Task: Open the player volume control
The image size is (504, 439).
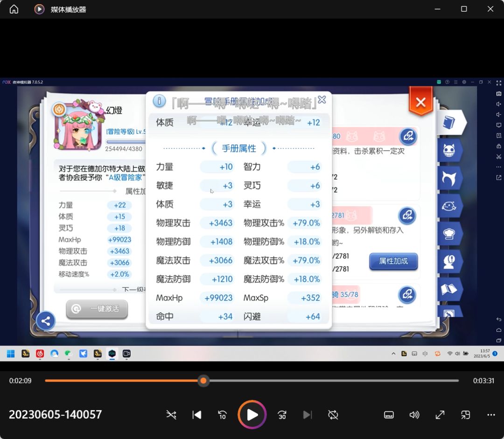Action: (414, 415)
